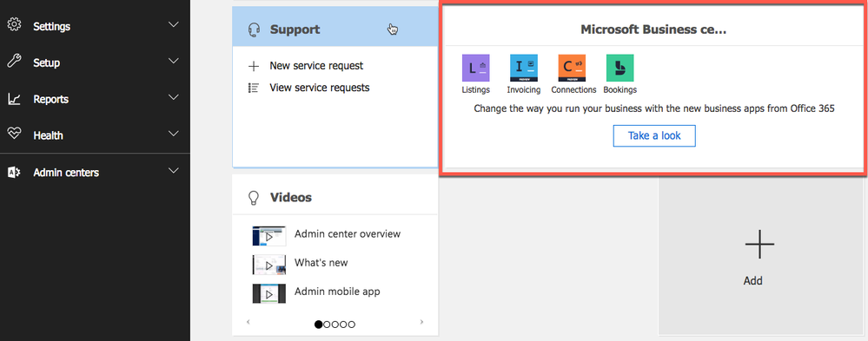
Task: Click the list icon beside View service requests
Action: pos(254,88)
